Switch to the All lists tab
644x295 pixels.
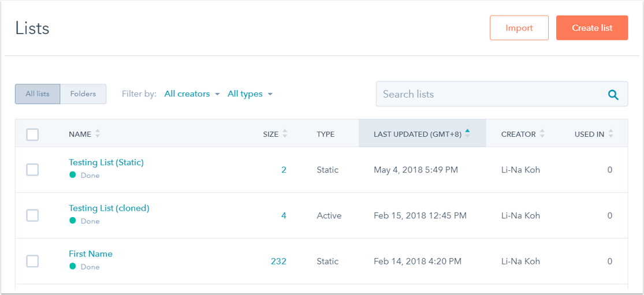click(38, 94)
